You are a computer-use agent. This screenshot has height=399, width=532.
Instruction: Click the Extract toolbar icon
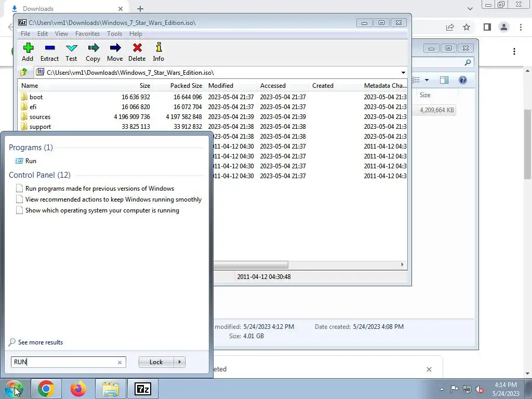(49, 52)
